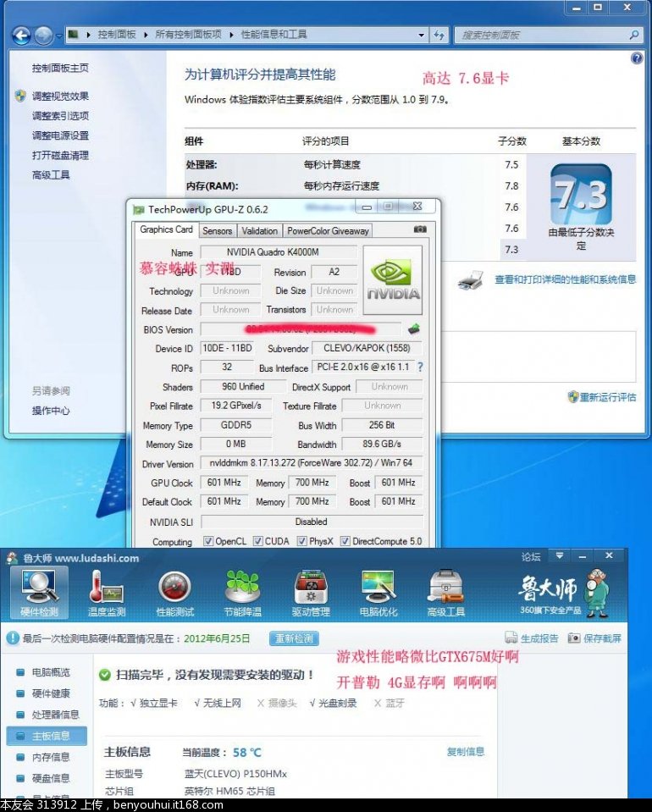The height and width of the screenshot is (812, 652).
Task: Click the 重新检测 re-detect button
Action: click(x=294, y=638)
